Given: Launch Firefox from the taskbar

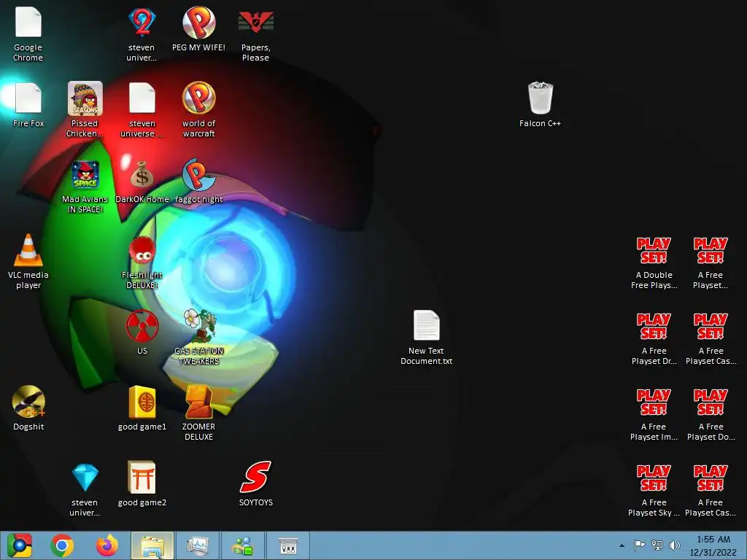Looking at the screenshot, I should [x=107, y=545].
